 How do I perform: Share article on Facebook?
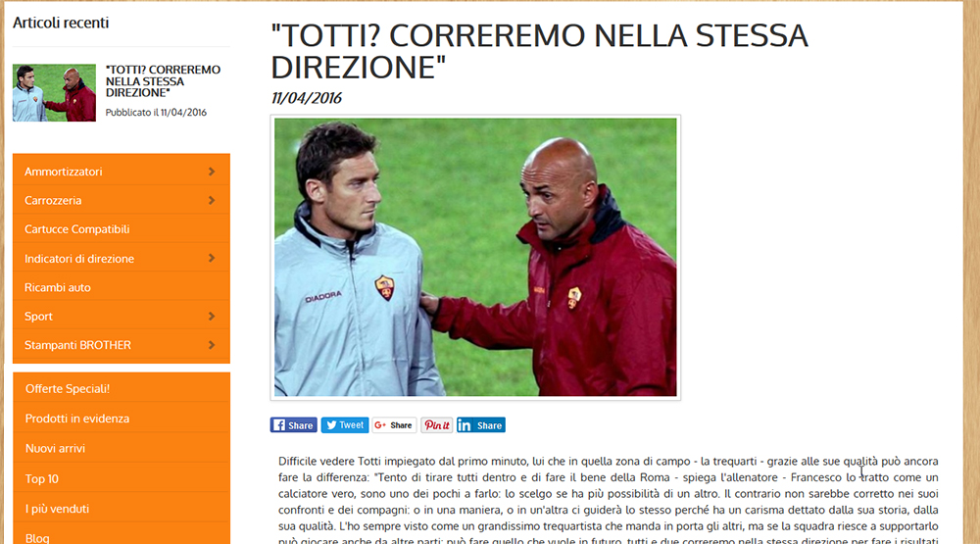click(x=293, y=425)
